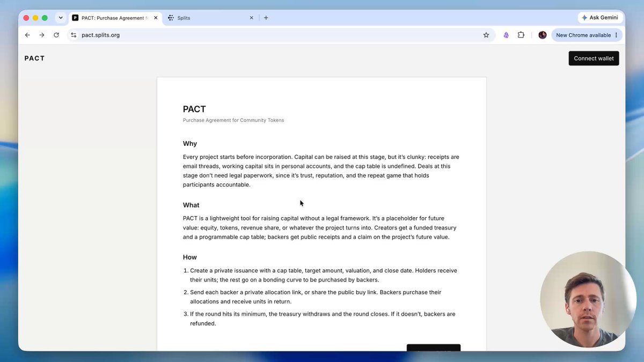Click the step "If the round hits its minimum"
Image resolution: width=644 pixels, height=362 pixels.
pyautogui.click(x=323, y=319)
